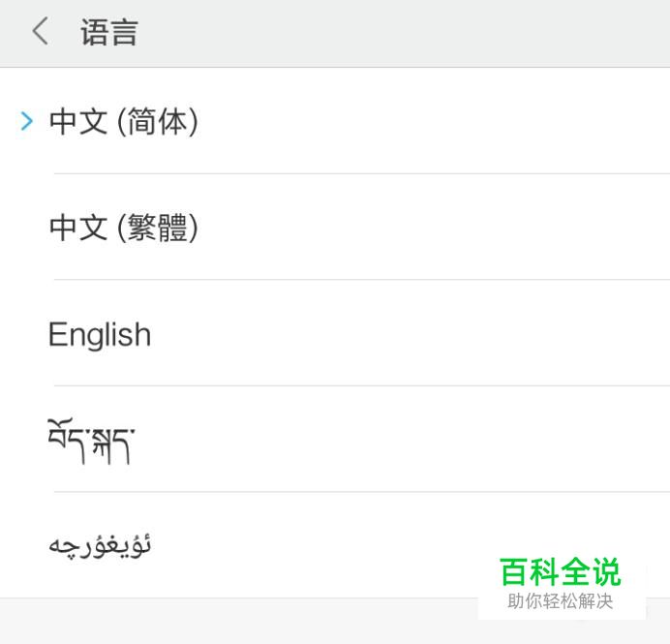Tap the ئۇيغۇرچە list entry

335,545
